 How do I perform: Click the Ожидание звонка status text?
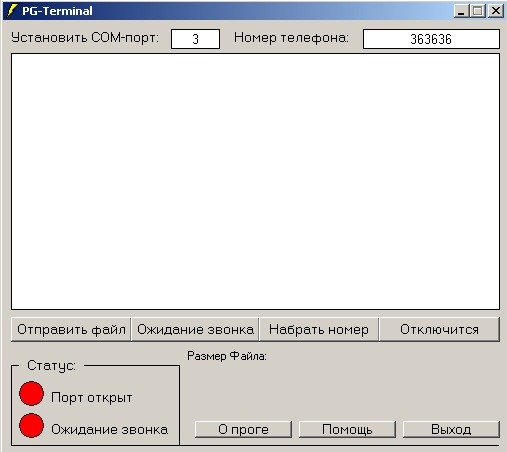tap(109, 429)
